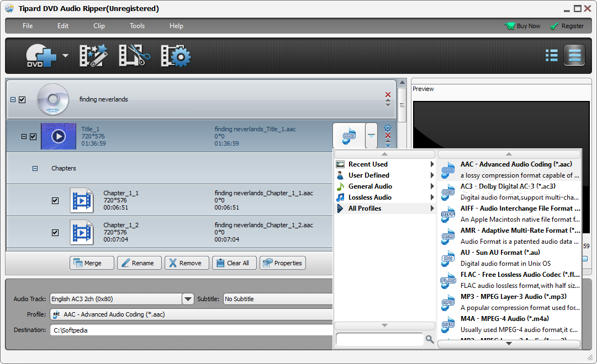Choose FLAC - Free Lossless Audio Codec

coord(509,280)
